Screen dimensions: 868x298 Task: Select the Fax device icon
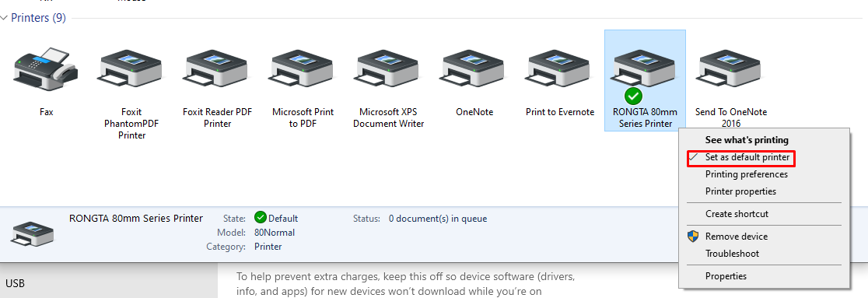click(46, 69)
